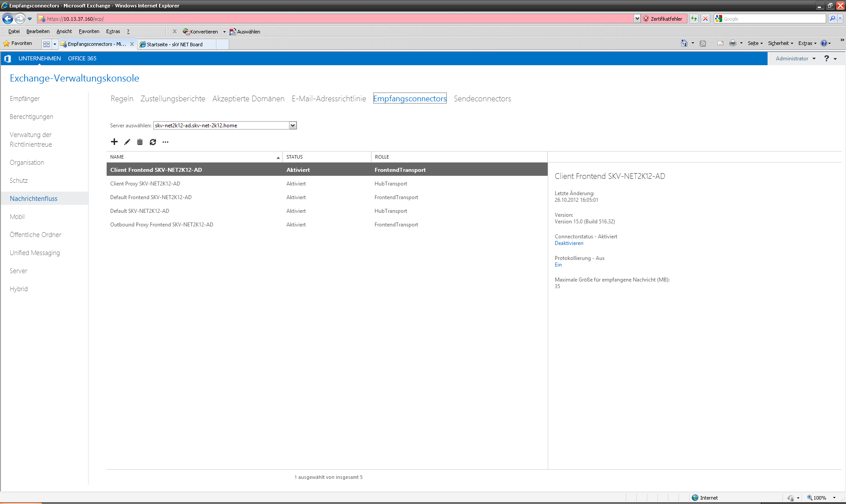The height and width of the screenshot is (504, 846).
Task: Click the IE print icon
Action: click(732, 43)
